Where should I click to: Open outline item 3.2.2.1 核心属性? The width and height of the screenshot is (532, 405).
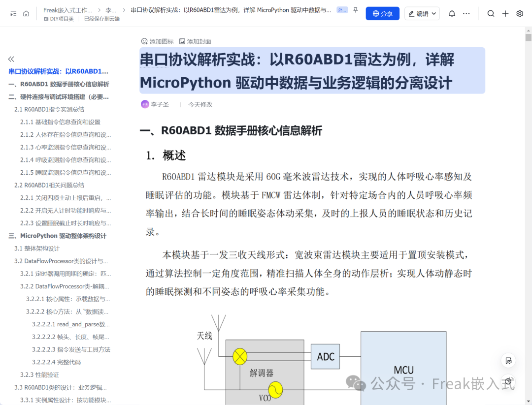[x=68, y=299]
